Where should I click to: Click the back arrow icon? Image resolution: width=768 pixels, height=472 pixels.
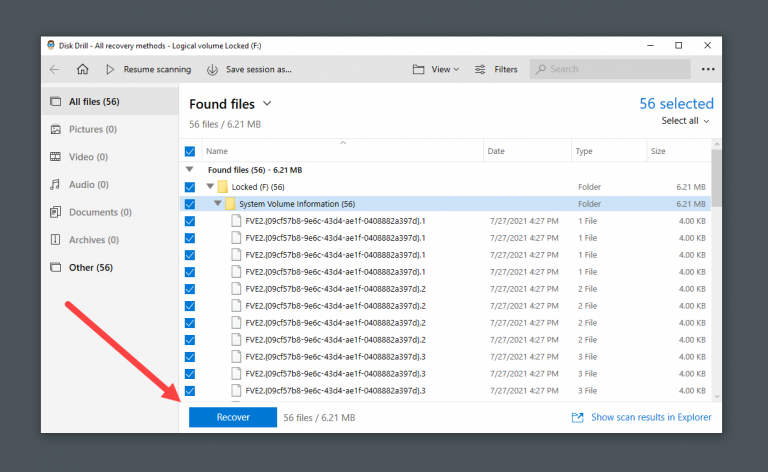55,69
